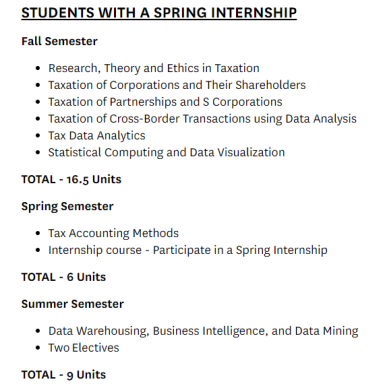385x390 pixels.
Task: Click the bullet before Tax Data Analytics
Action: tap(38, 136)
